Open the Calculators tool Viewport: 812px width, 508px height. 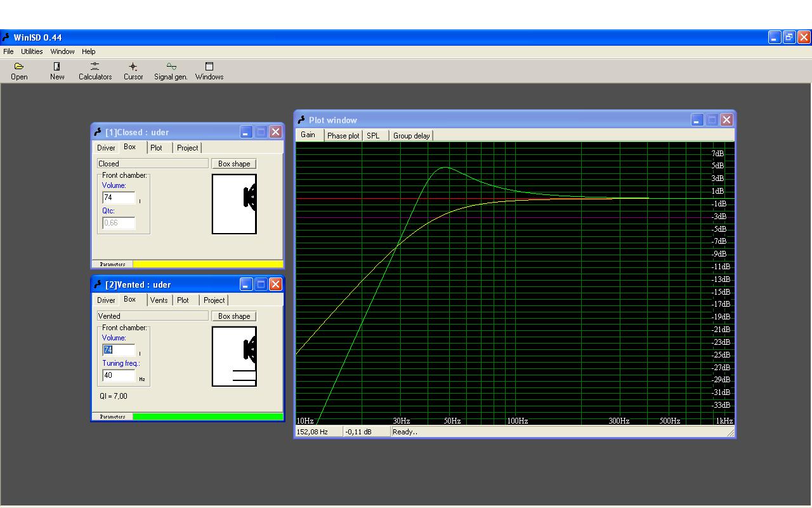(95, 70)
